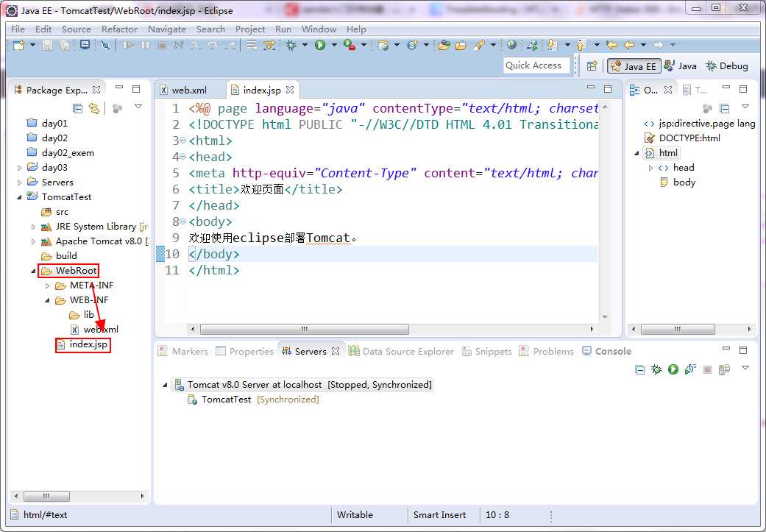Image resolution: width=766 pixels, height=532 pixels.
Task: Click the Open Web Browser globe icon
Action: pyautogui.click(x=511, y=45)
